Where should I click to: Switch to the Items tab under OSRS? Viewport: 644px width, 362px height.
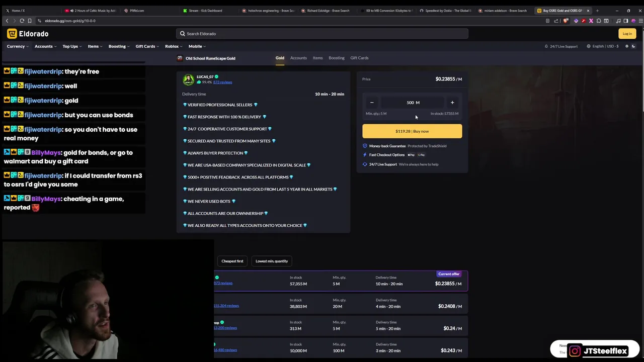pyautogui.click(x=317, y=58)
